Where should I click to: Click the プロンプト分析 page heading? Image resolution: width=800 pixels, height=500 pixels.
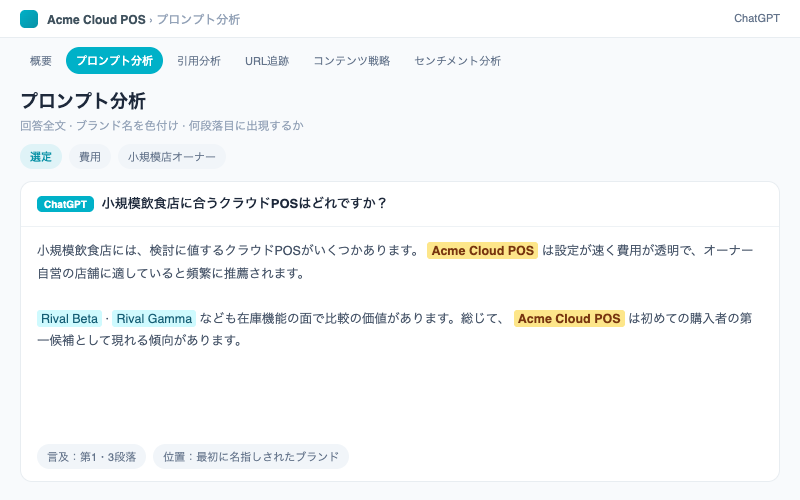[x=83, y=101]
